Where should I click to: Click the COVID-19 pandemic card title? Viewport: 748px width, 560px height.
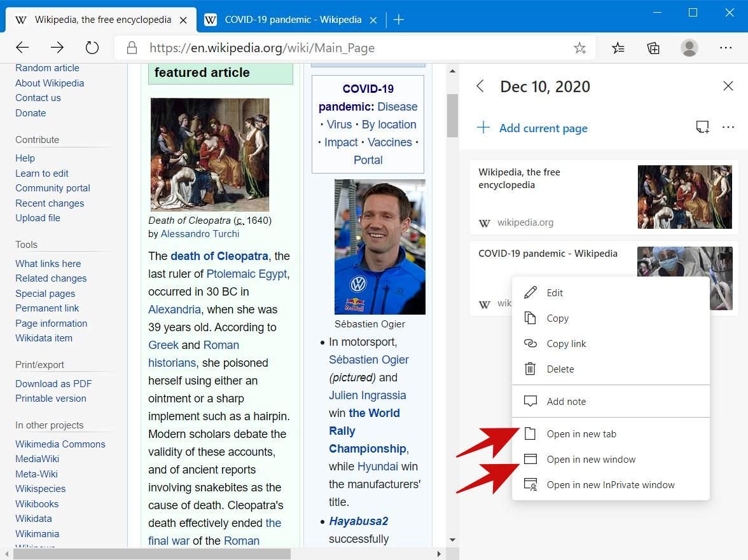(x=548, y=254)
